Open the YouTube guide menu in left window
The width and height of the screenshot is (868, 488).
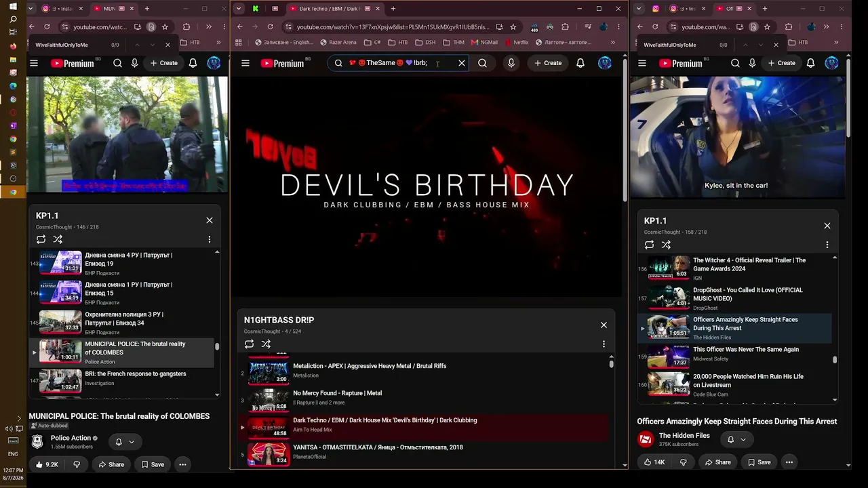(34, 63)
